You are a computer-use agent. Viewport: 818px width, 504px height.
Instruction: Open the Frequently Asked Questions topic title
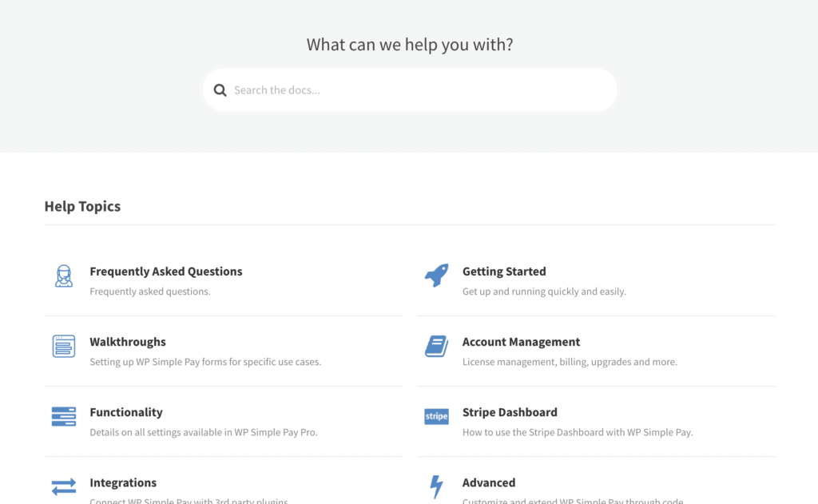tap(166, 272)
